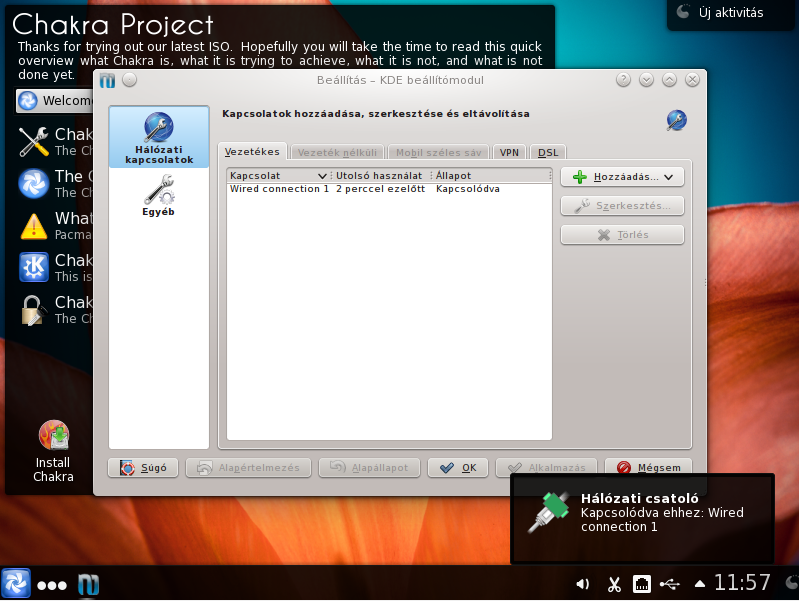
Task: Click the Welcome button in Chakra overview
Action: click(55, 100)
